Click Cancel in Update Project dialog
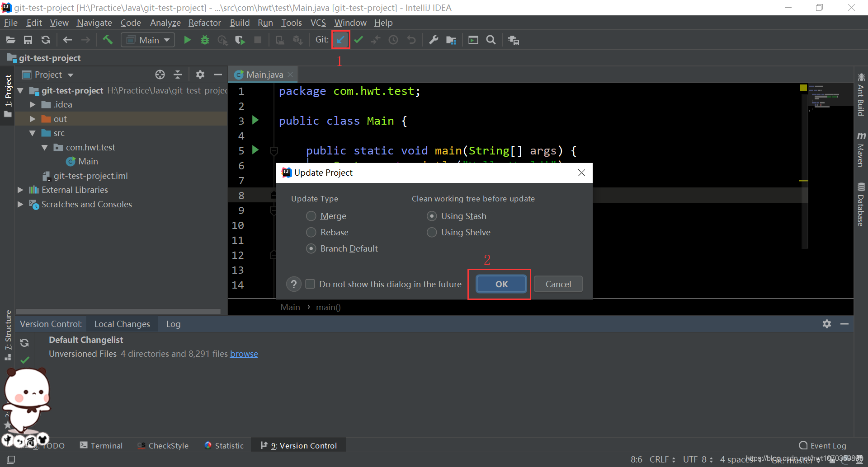 coord(558,284)
